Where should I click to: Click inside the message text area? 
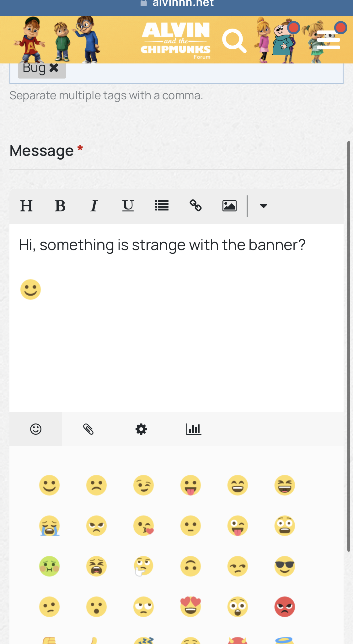pos(176,346)
